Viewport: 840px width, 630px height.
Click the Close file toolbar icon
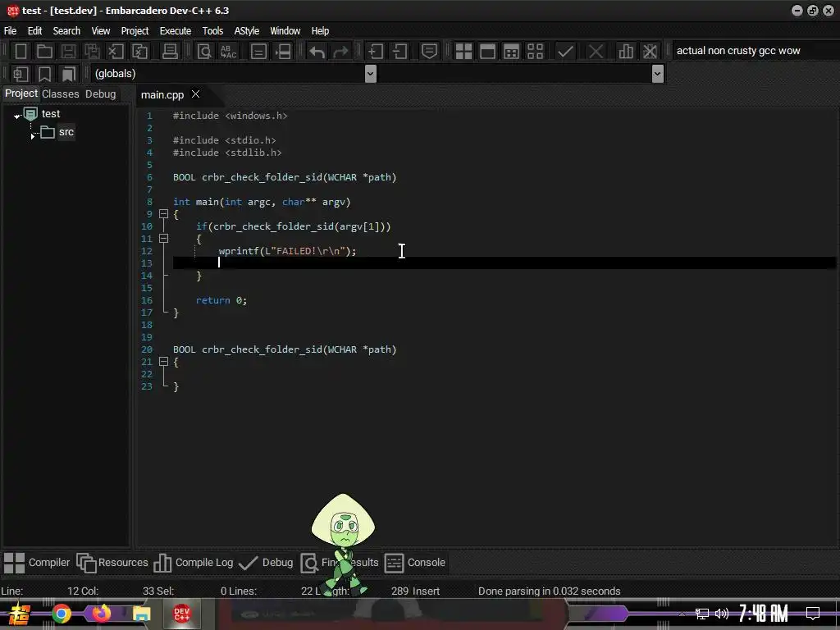[x=116, y=52]
